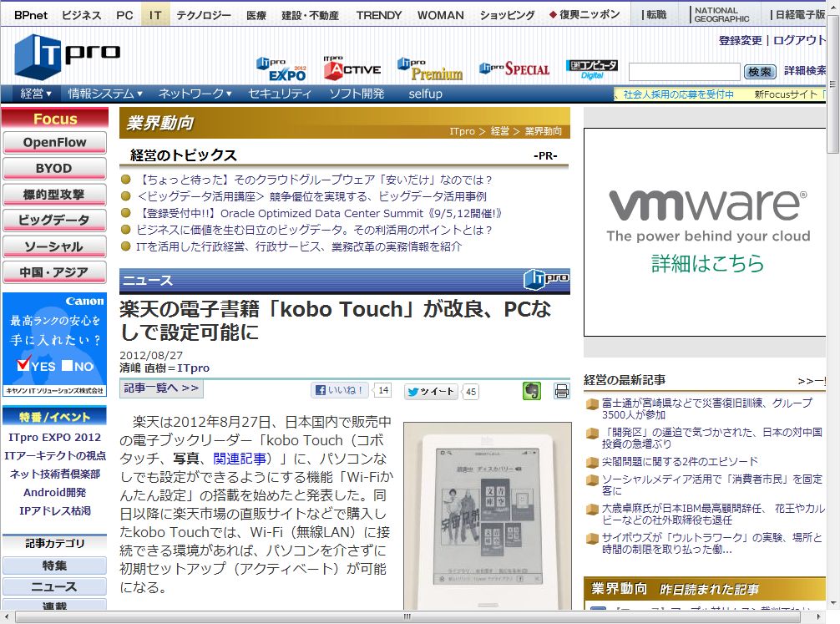
Task: Click the 検索 search button
Action: click(x=760, y=71)
